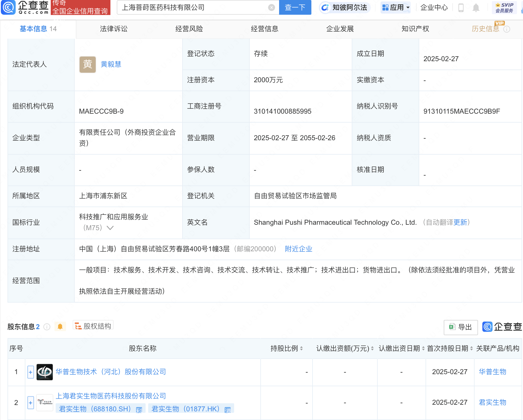Screen dimensions: 523x420
Task: Open legal representative 黄毅慧 link
Action: (x=111, y=64)
